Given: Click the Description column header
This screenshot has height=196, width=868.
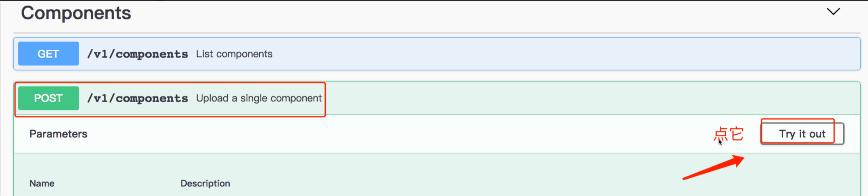Looking at the screenshot, I should click(205, 183).
